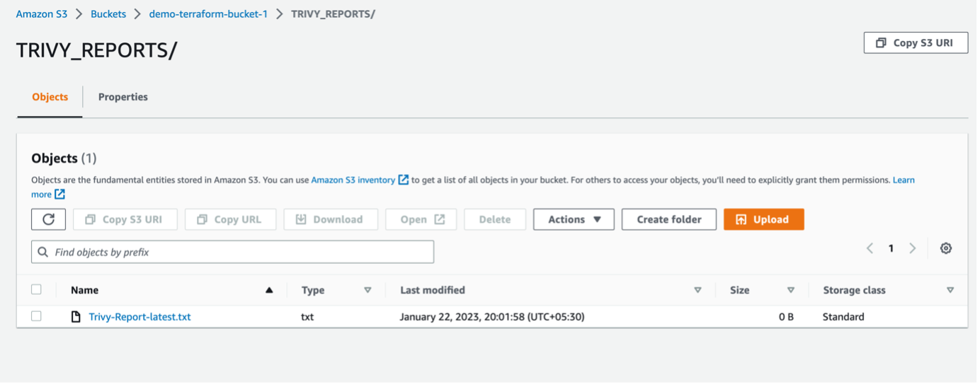This screenshot has width=980, height=384.
Task: Click page number 1 in pagination
Action: (x=891, y=248)
